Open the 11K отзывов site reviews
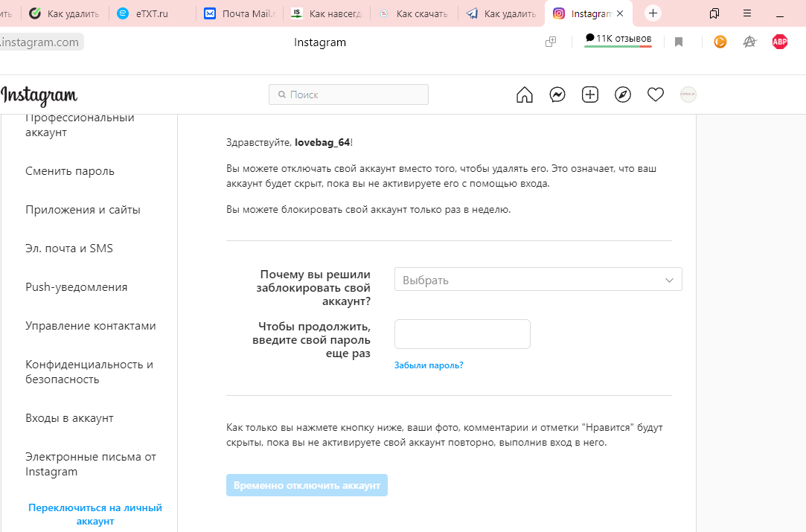The height and width of the screenshot is (532, 806). click(618, 39)
